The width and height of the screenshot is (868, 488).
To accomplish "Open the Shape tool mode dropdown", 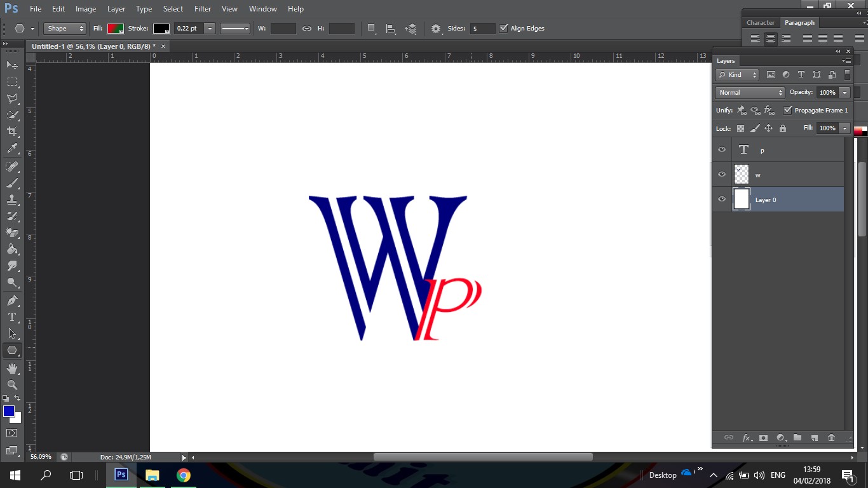I will coord(65,29).
